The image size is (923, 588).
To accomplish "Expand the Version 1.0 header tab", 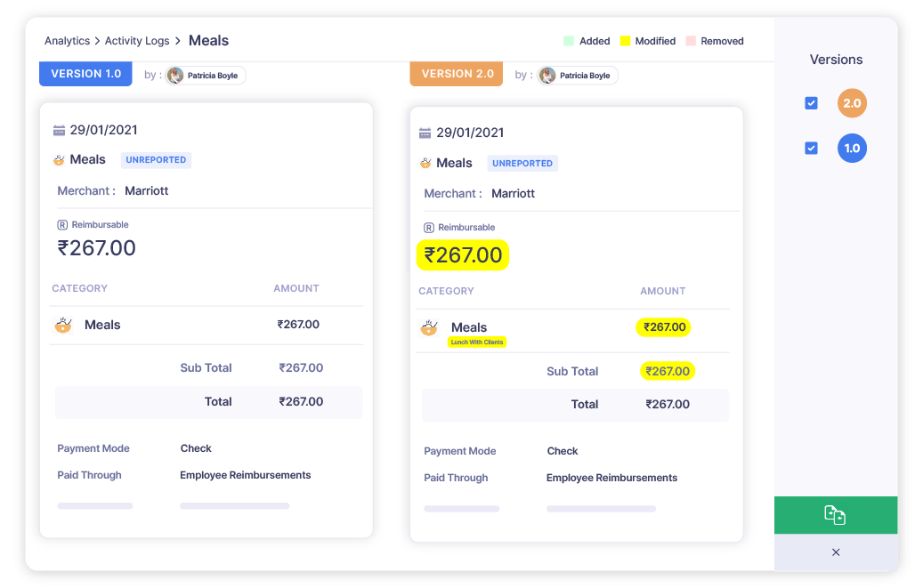I will 85,74.
